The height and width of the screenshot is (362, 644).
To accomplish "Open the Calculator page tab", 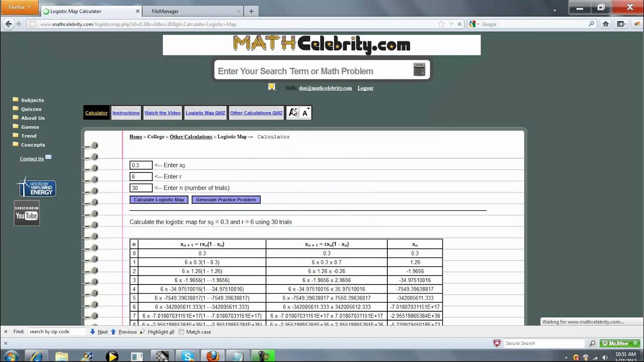I will (96, 113).
